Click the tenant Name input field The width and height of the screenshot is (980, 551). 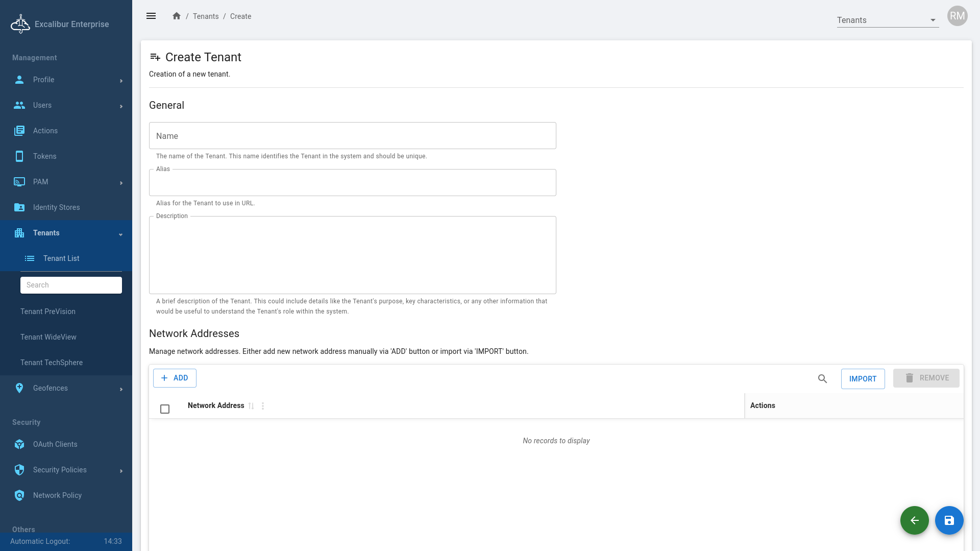352,136
